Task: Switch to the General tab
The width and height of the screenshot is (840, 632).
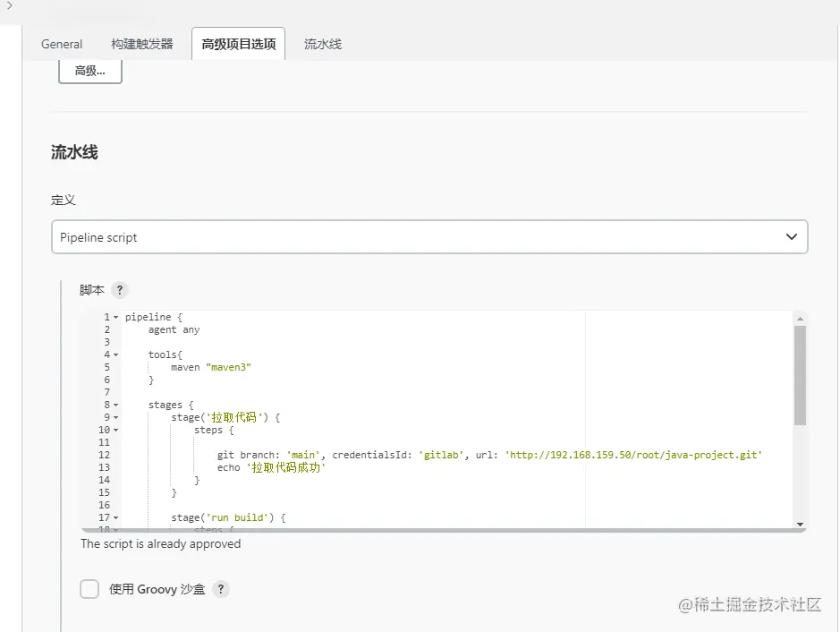Action: (62, 44)
